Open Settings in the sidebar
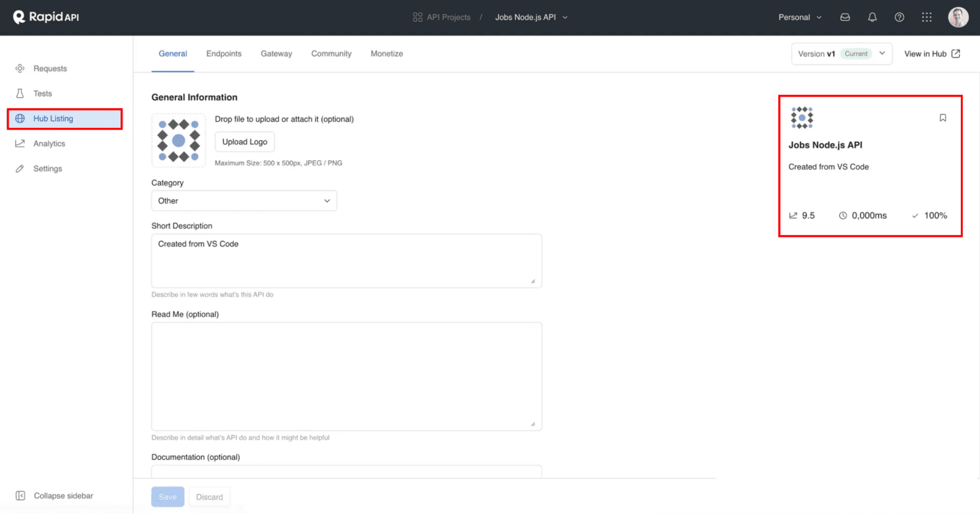Screen dimensions: 980x514 pyautogui.click(x=64, y=169)
